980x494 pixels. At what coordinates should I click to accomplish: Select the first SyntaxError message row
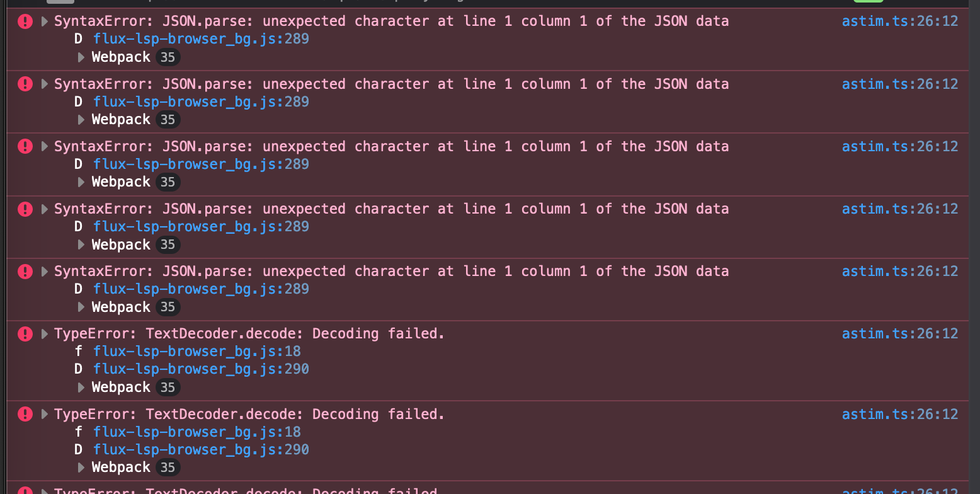[x=390, y=21]
